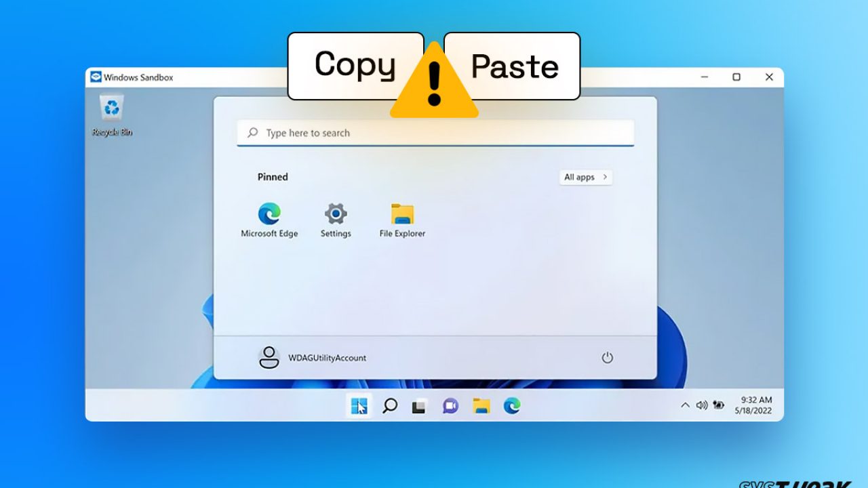868x488 pixels.
Task: Open the WDAGUtilityAccount user menu
Action: click(x=313, y=358)
